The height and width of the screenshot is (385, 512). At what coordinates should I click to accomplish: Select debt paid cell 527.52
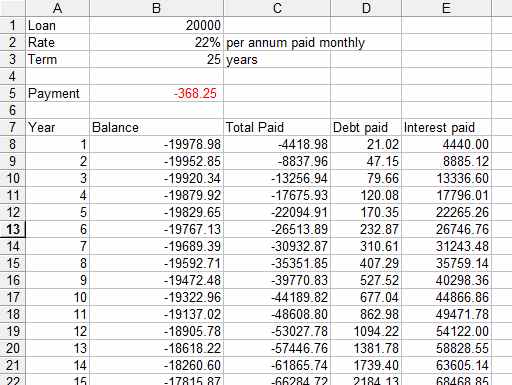tap(366, 280)
